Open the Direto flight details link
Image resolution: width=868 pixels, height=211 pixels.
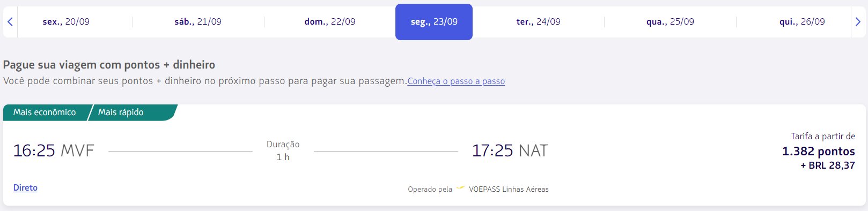click(x=25, y=188)
